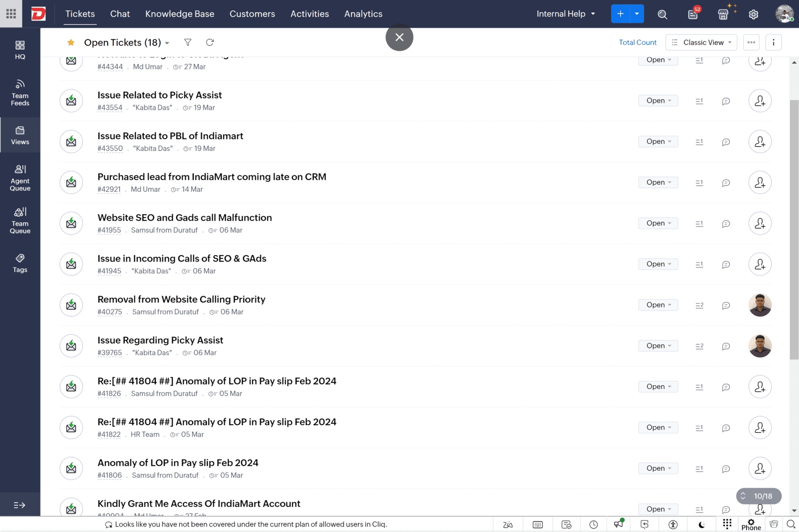Expand the Internal Help department dropdown

pos(566,14)
